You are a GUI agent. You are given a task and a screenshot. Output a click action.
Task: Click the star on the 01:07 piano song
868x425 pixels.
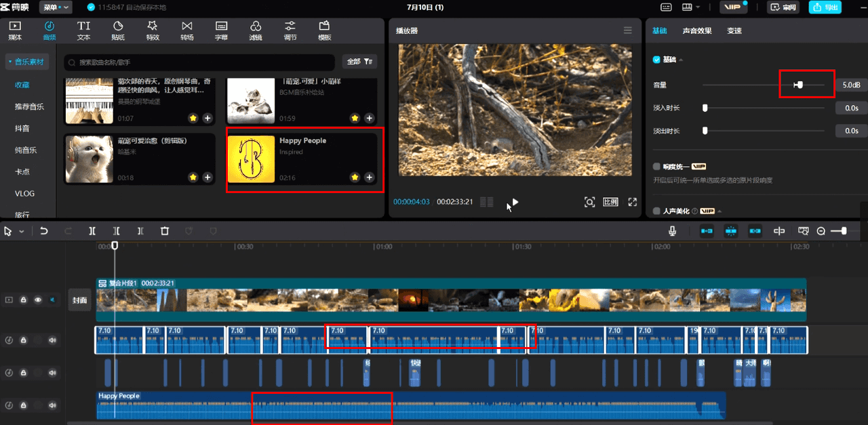(x=193, y=118)
